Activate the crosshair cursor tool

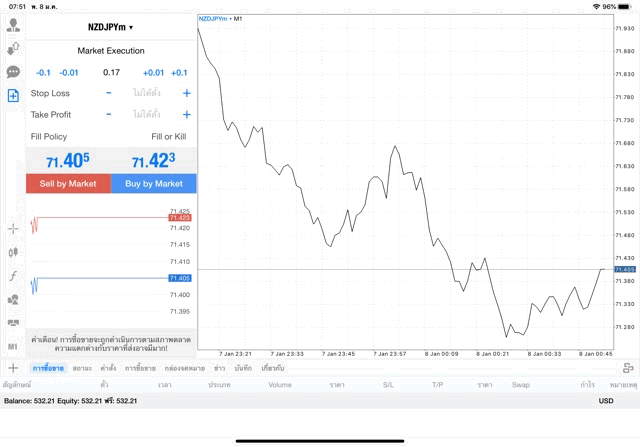tap(13, 229)
